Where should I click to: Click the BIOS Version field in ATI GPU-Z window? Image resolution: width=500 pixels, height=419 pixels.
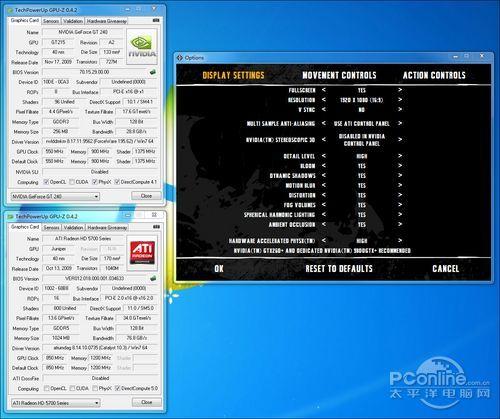tap(95, 278)
